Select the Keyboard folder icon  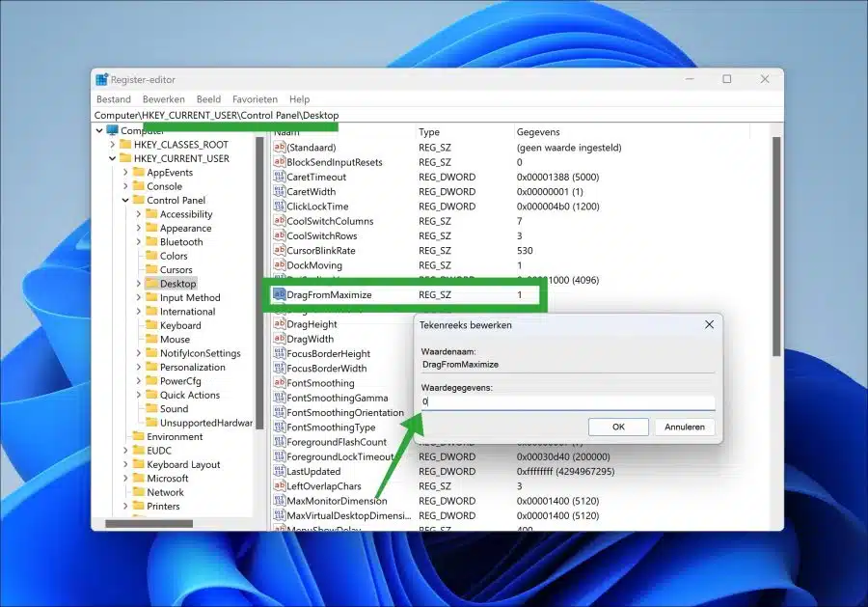tap(151, 325)
